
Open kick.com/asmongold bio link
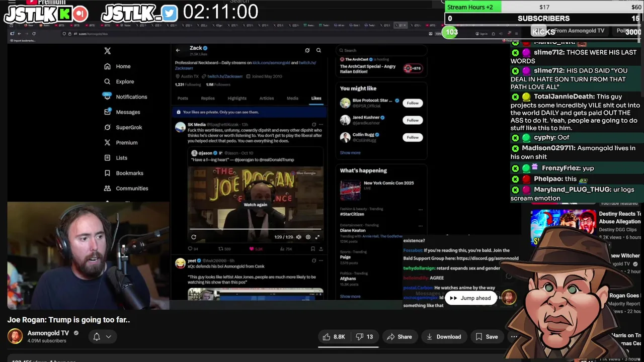click(270, 63)
